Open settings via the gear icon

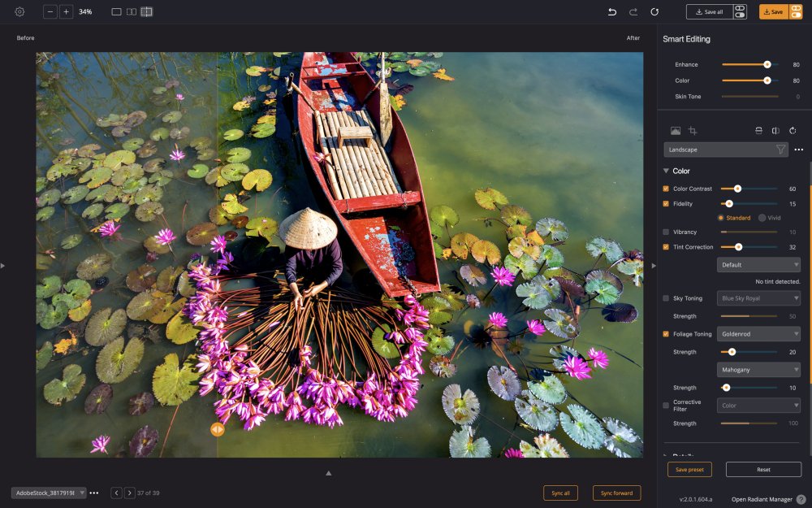pos(19,11)
